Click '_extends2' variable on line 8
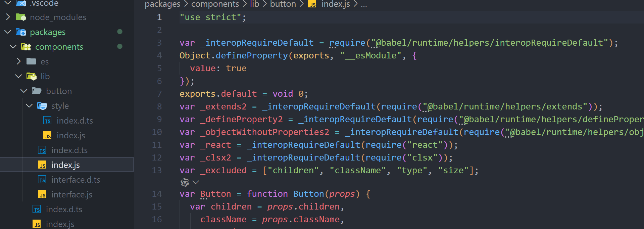644x229 pixels. [x=223, y=106]
